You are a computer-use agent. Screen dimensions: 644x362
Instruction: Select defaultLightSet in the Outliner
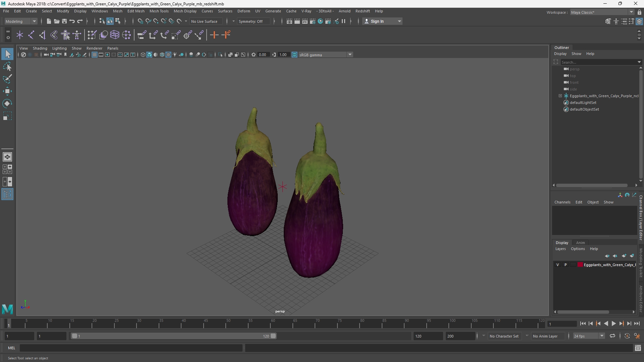tap(583, 103)
